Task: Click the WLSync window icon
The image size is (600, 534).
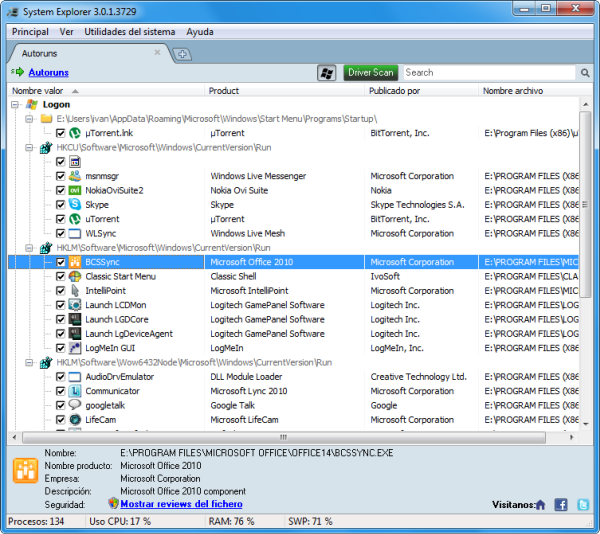Action: (75, 233)
